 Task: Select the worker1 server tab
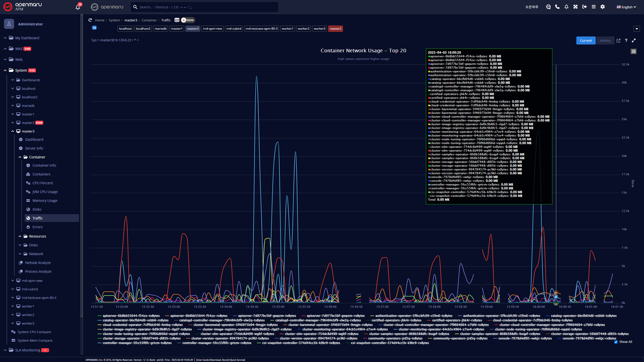pyautogui.click(x=287, y=29)
